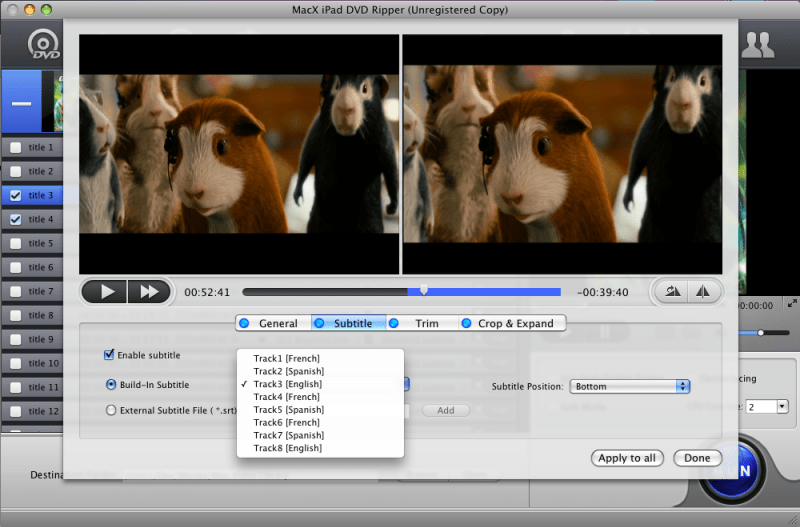
Task: Fast-forward the video preview
Action: tap(148, 292)
